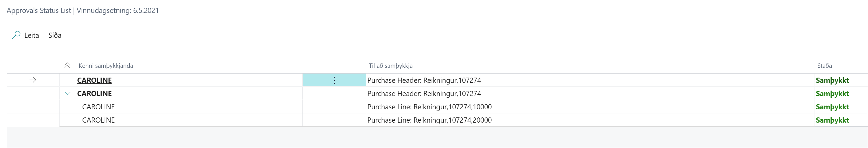Image resolution: width=868 pixels, height=148 pixels.
Task: Open the underlined CAROLINE link in first row
Action: (x=94, y=80)
